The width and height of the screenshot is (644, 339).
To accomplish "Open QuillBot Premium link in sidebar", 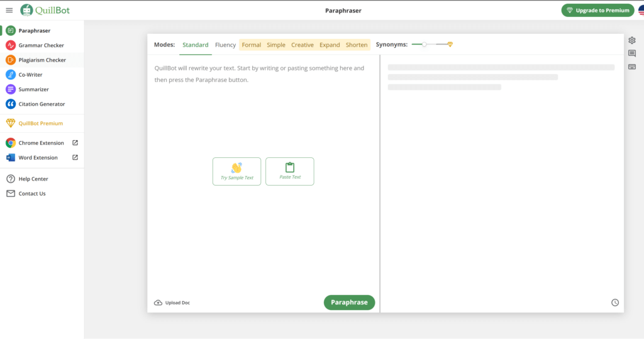I will [41, 123].
